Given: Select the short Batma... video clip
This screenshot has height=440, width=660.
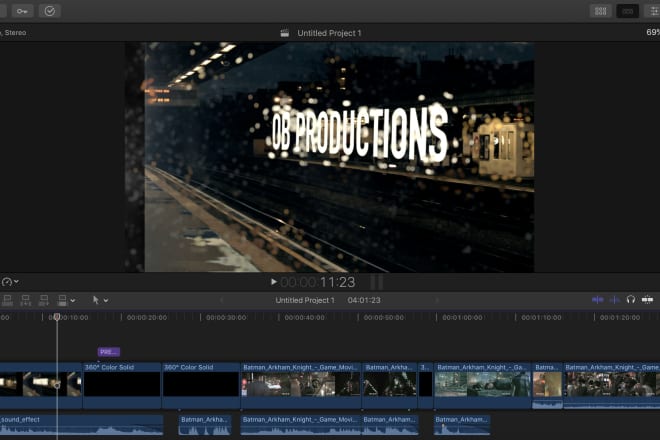Looking at the screenshot, I should click(548, 385).
